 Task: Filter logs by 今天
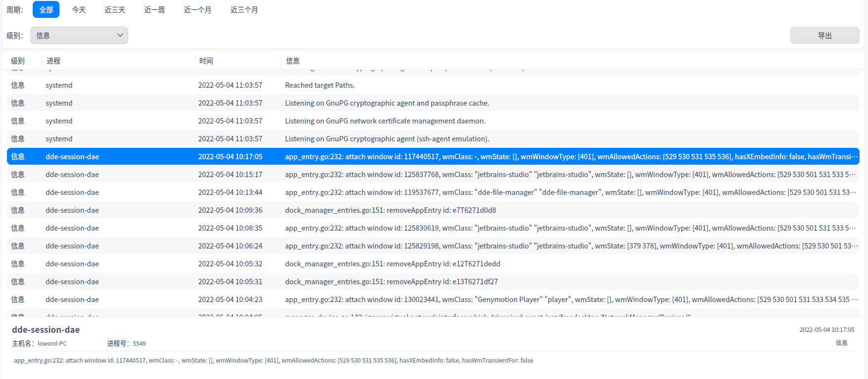coord(79,10)
